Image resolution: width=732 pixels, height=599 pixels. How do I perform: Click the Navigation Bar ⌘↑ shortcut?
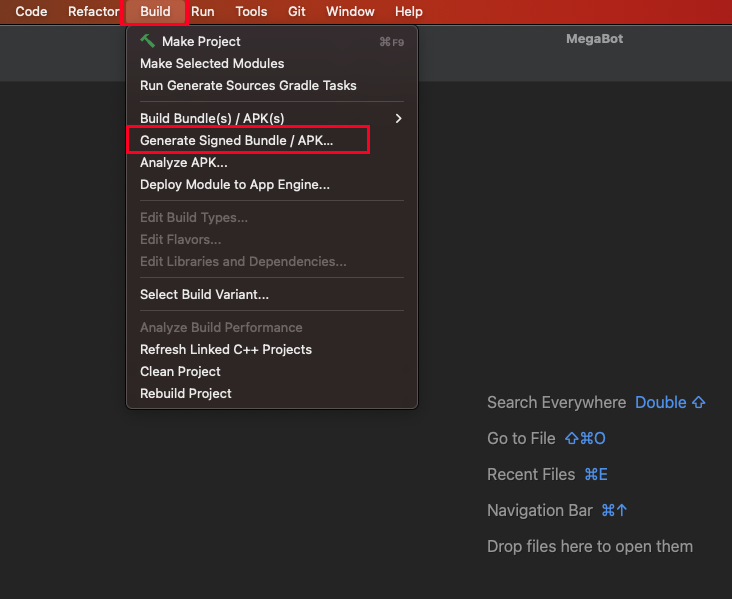coord(614,510)
